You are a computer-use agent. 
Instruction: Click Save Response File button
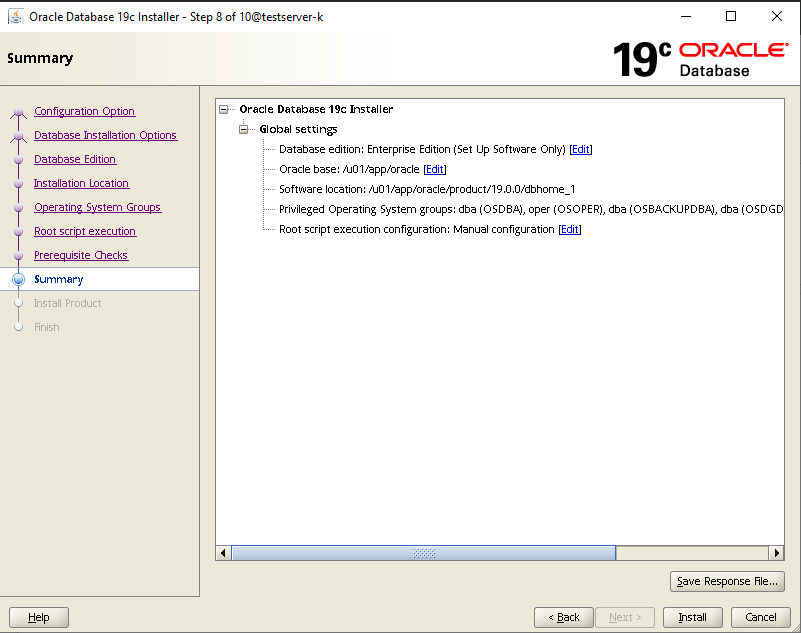tap(727, 581)
